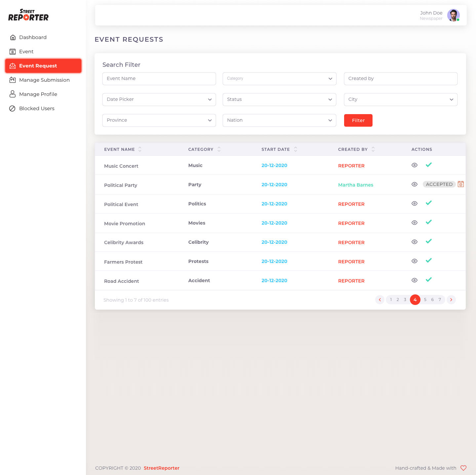View the Movie Promotion request eye icon
476x475 pixels.
tap(415, 223)
